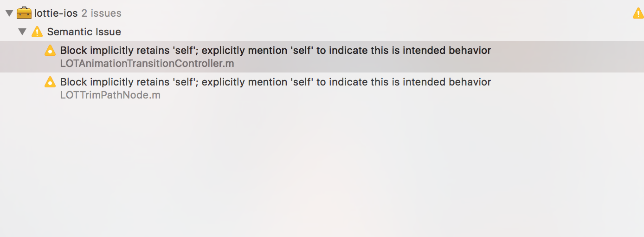Click warning icon of LOTAnimationTransitionController issue

(50, 51)
